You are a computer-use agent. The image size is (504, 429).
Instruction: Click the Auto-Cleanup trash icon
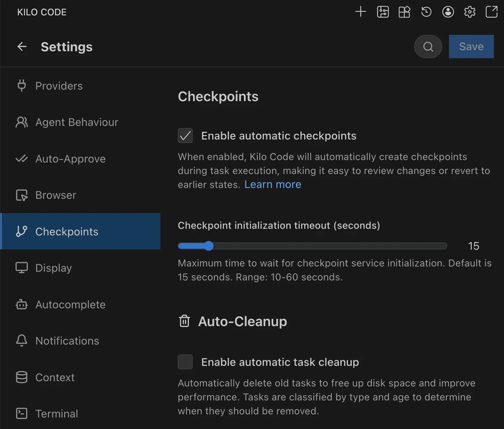184,321
